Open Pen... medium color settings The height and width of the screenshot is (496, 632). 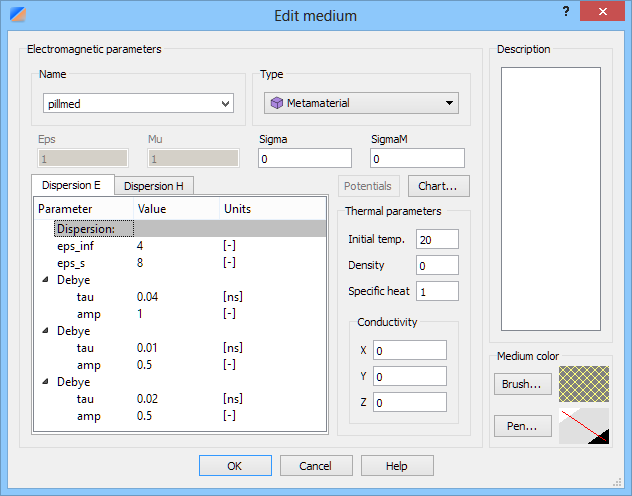tap(521, 426)
